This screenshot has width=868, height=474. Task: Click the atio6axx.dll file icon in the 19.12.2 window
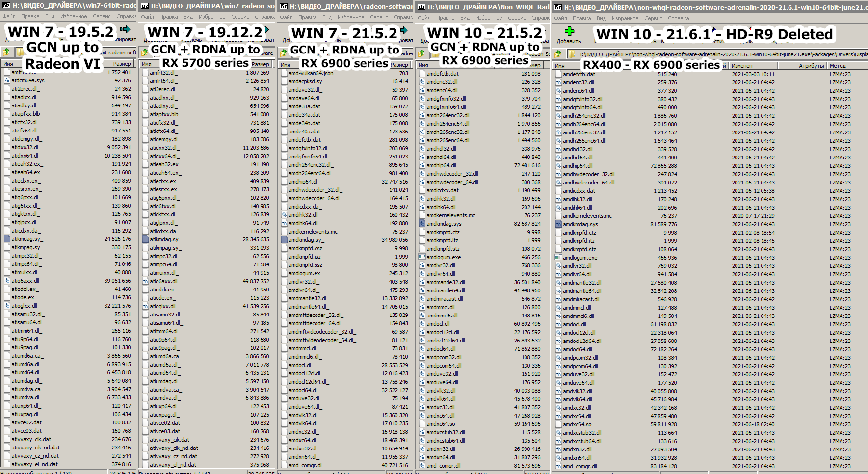point(146,281)
